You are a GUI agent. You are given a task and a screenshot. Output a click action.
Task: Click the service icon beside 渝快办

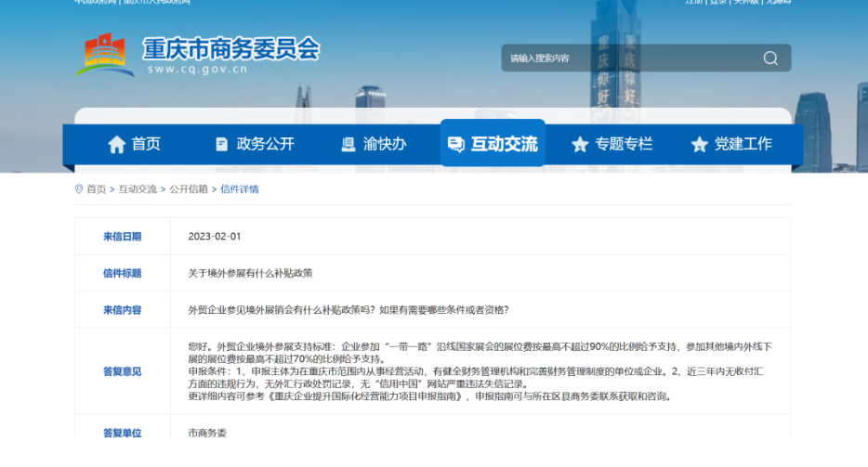click(349, 144)
